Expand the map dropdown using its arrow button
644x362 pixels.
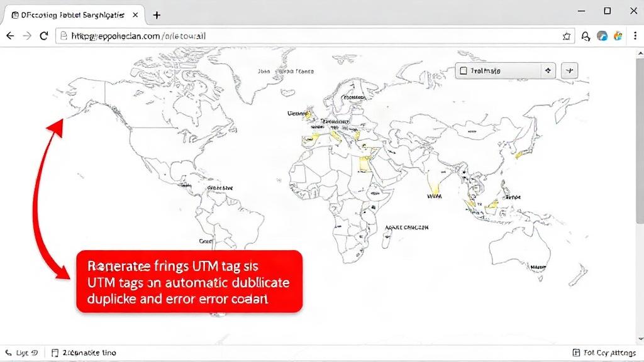point(548,70)
